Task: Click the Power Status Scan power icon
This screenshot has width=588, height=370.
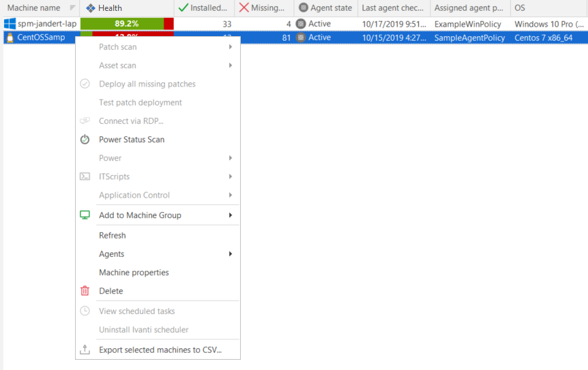Action: point(85,139)
